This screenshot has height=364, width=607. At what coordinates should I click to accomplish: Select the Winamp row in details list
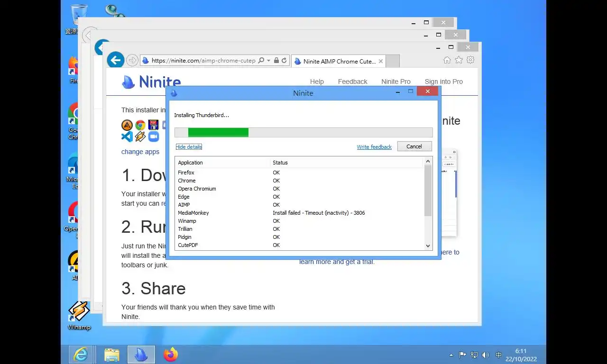tap(300, 221)
